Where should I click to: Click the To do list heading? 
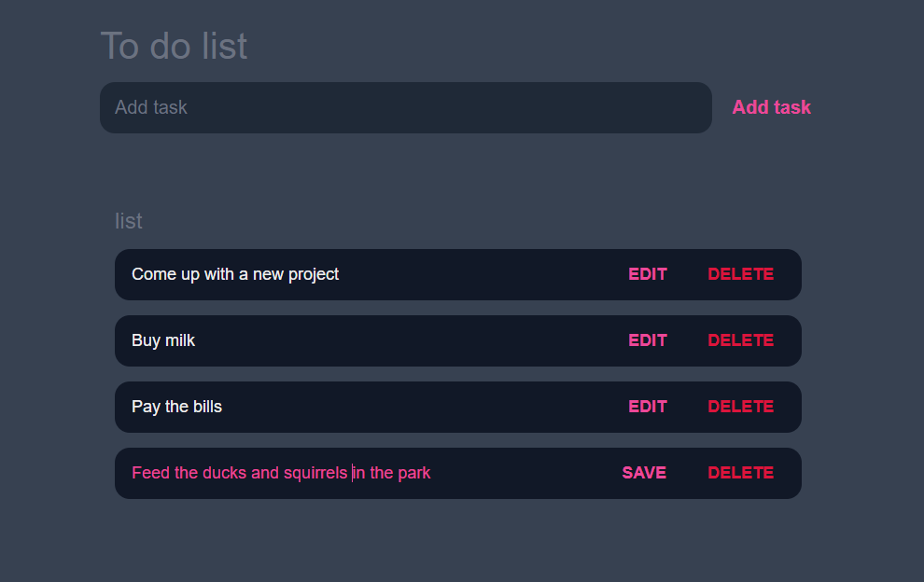click(174, 46)
